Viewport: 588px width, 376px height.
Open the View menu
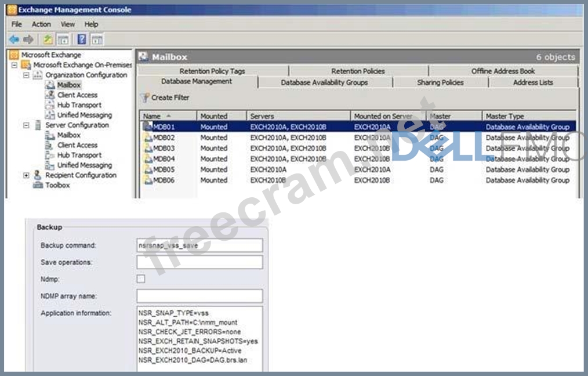point(68,24)
